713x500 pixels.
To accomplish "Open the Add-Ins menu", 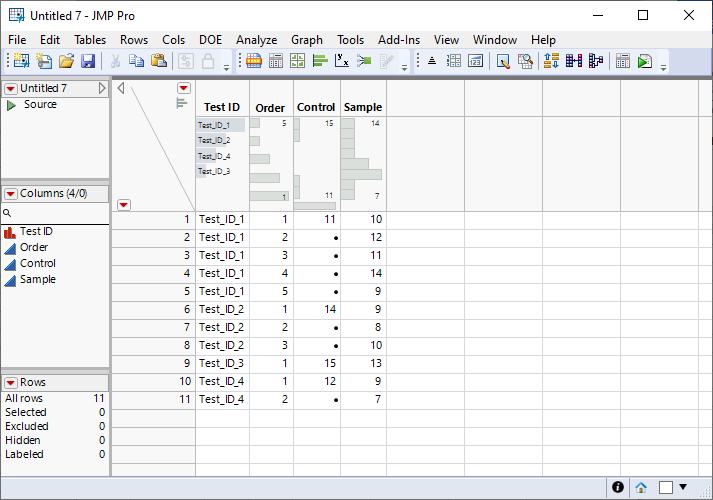I will (x=399, y=40).
